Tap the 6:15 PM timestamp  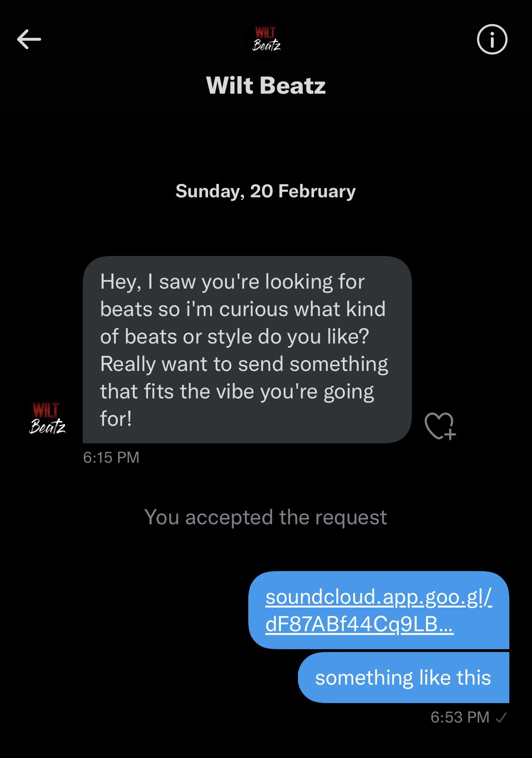coord(111,458)
